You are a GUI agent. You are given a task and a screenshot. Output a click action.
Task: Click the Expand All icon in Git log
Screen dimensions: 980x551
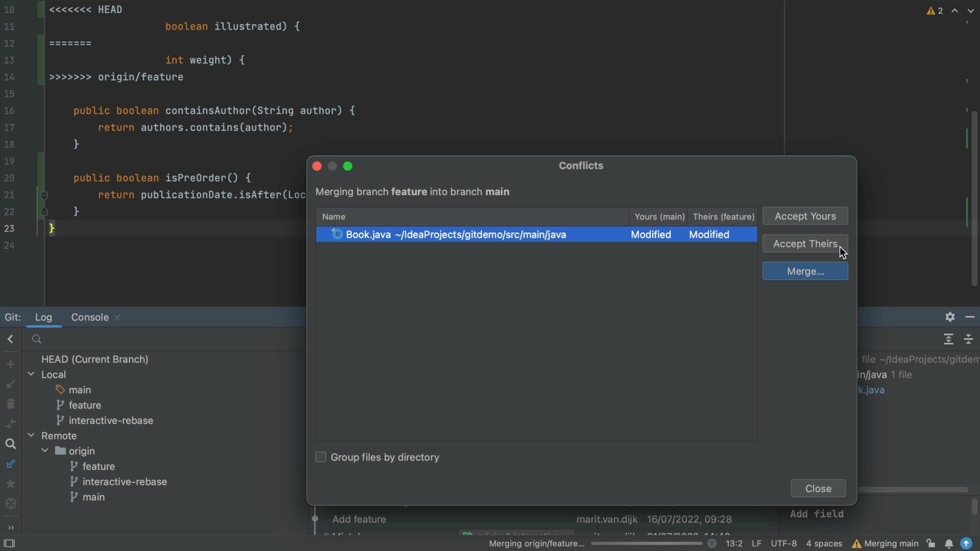click(948, 339)
